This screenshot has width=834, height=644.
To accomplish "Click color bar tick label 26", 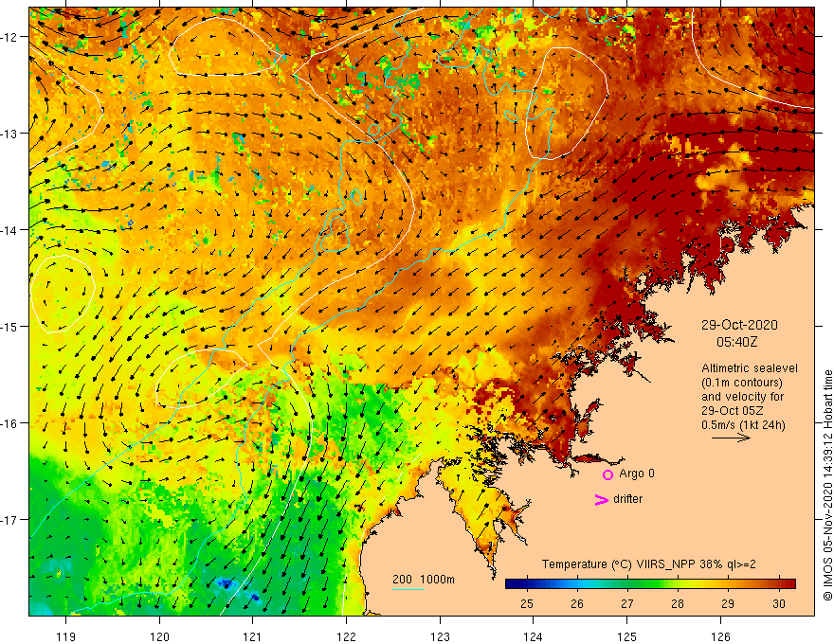I will (577, 603).
